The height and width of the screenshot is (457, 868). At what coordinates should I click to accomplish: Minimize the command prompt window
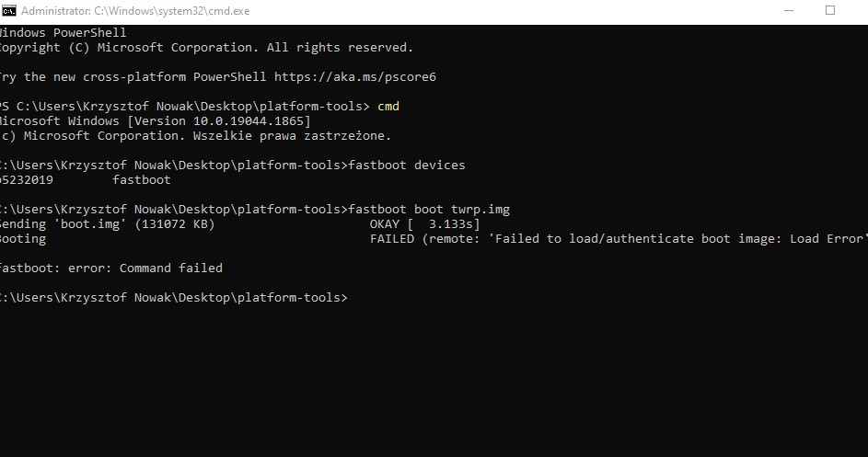[790, 11]
